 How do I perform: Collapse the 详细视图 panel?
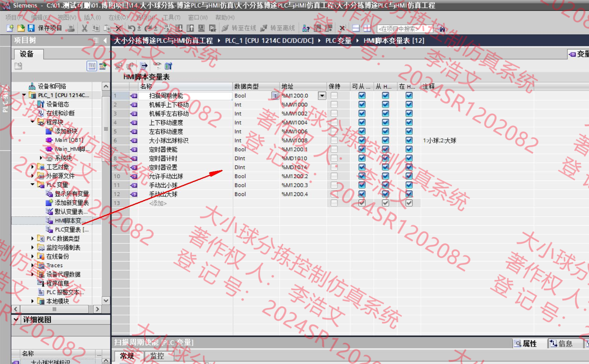pos(16,320)
